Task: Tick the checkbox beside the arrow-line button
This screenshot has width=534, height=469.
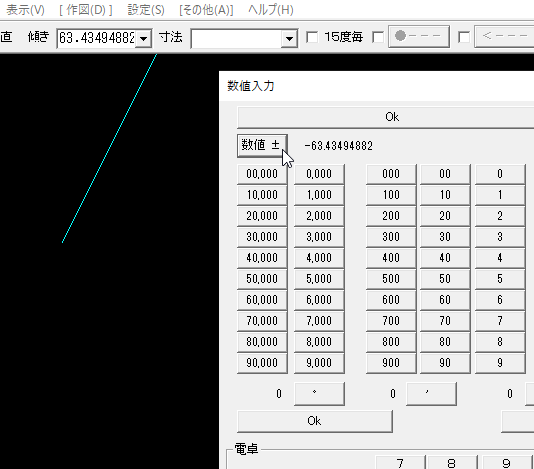Action: 464,37
